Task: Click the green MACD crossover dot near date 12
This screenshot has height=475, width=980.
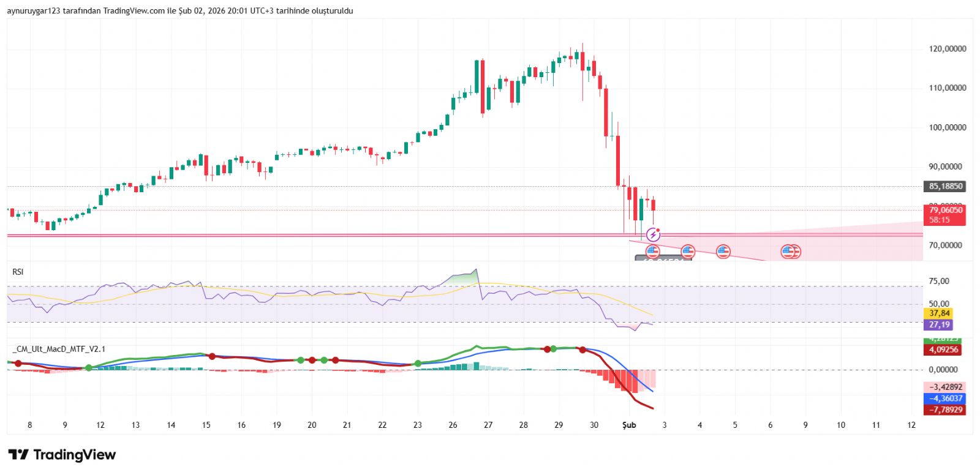Action: coord(89,368)
